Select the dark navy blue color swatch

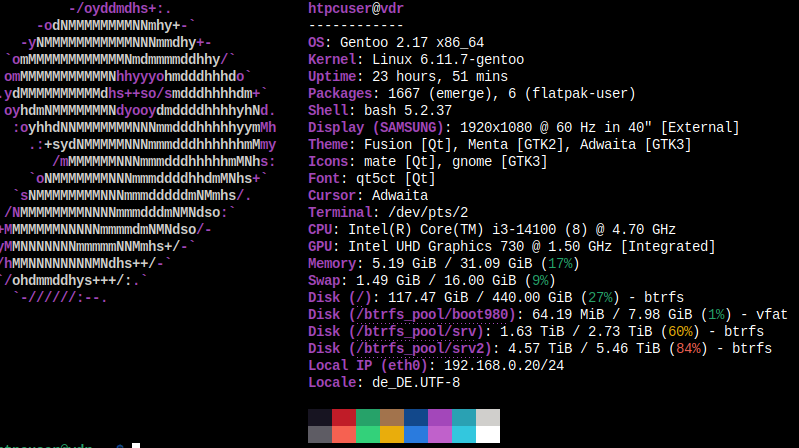[416, 418]
